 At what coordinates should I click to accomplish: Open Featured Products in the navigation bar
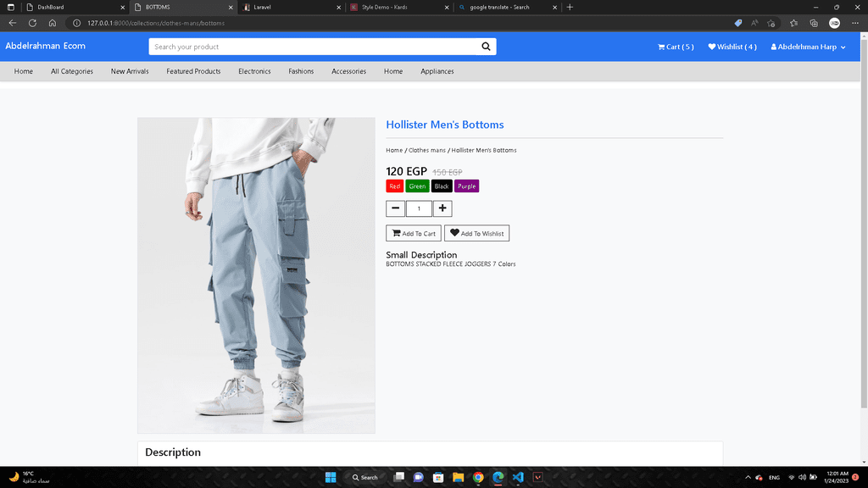tap(193, 71)
